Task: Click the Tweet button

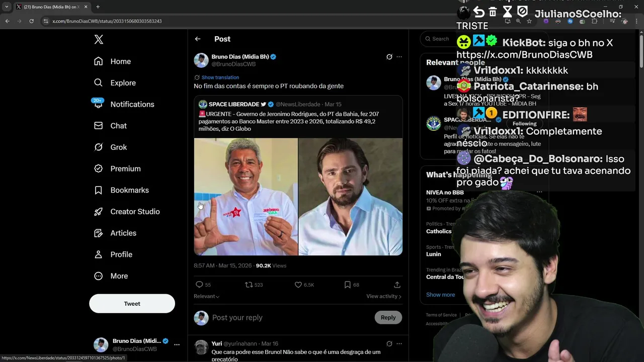Action: [x=132, y=304]
